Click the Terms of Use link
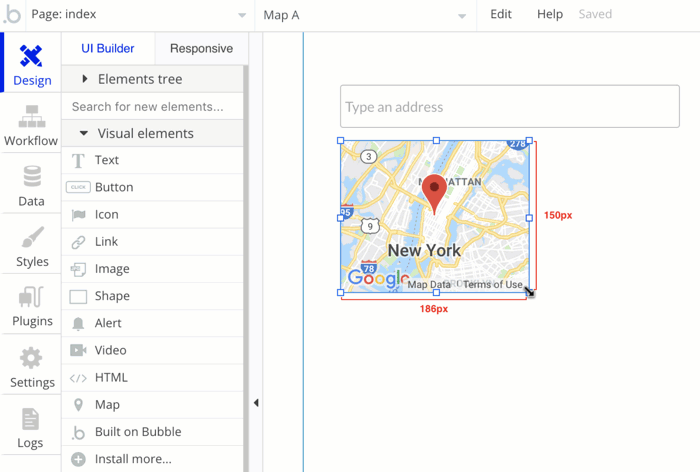Viewport: 700px width, 472px height. pyautogui.click(x=492, y=284)
